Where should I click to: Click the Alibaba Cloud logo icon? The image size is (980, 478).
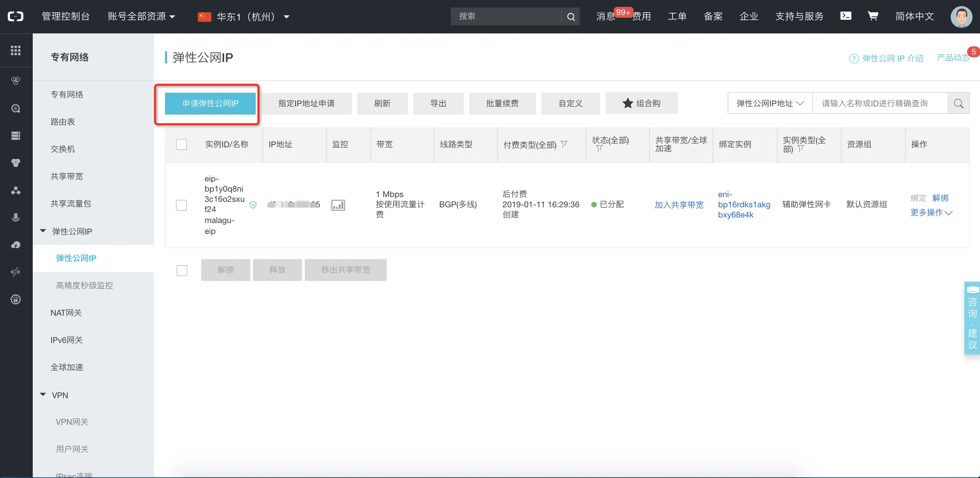coord(16,16)
